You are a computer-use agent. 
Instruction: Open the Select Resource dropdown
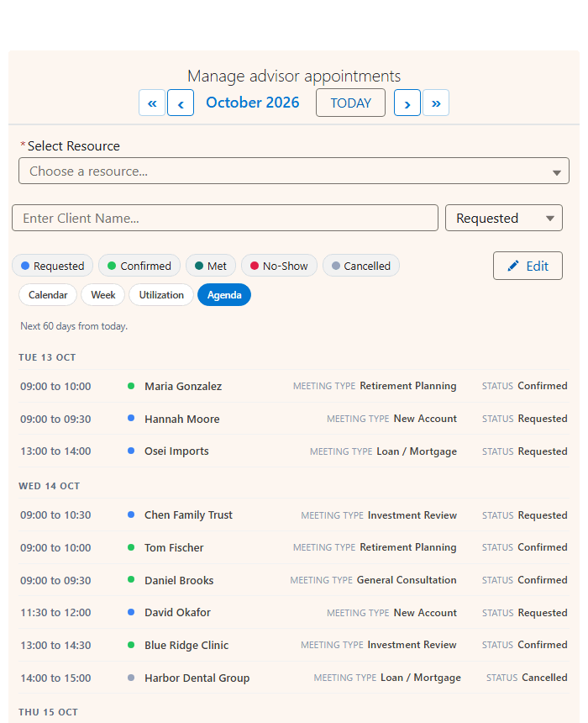tap(293, 171)
